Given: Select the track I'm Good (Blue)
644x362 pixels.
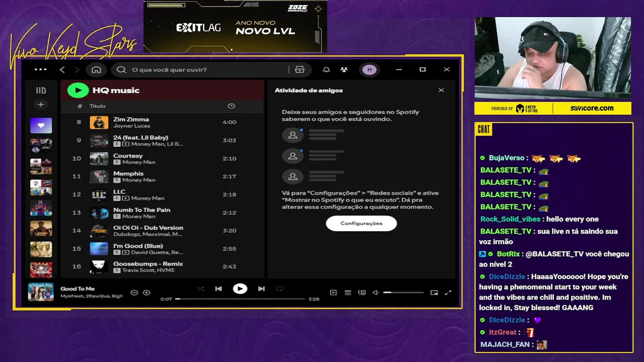Looking at the screenshot, I should pos(138,246).
